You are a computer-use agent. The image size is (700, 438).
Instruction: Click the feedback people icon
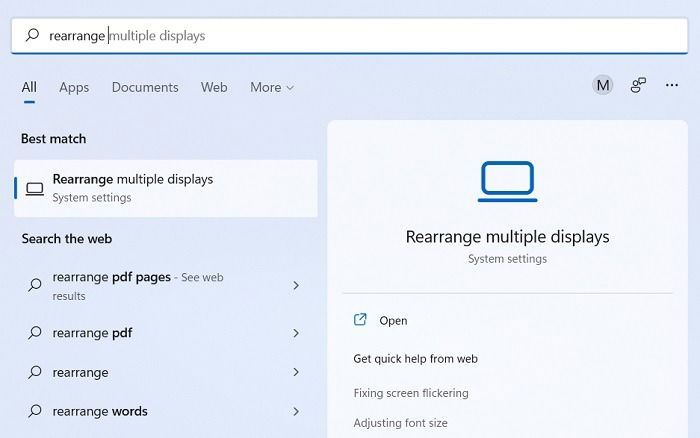[638, 85]
